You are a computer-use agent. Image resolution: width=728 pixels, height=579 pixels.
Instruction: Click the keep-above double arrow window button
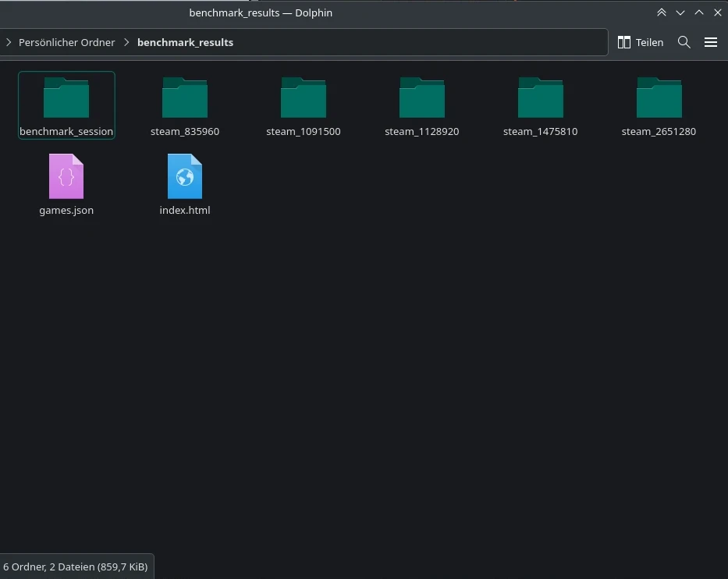click(x=662, y=12)
